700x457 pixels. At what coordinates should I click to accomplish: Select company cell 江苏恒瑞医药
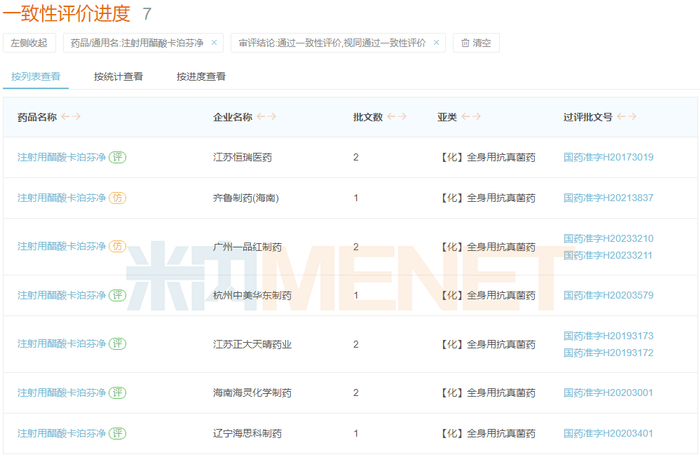[242, 157]
